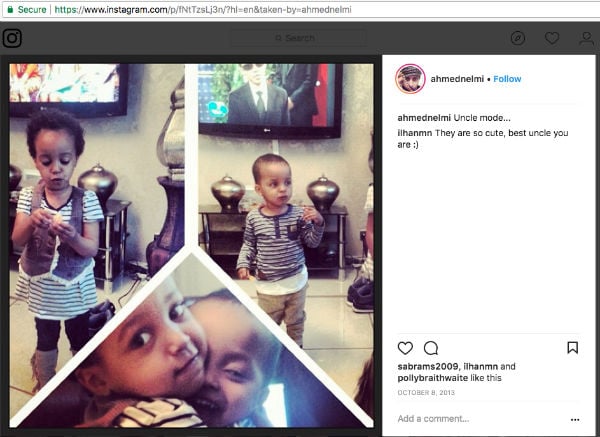This screenshot has height=437, width=600.
Task: Open sabrams2009 liker profile
Action: pos(427,366)
